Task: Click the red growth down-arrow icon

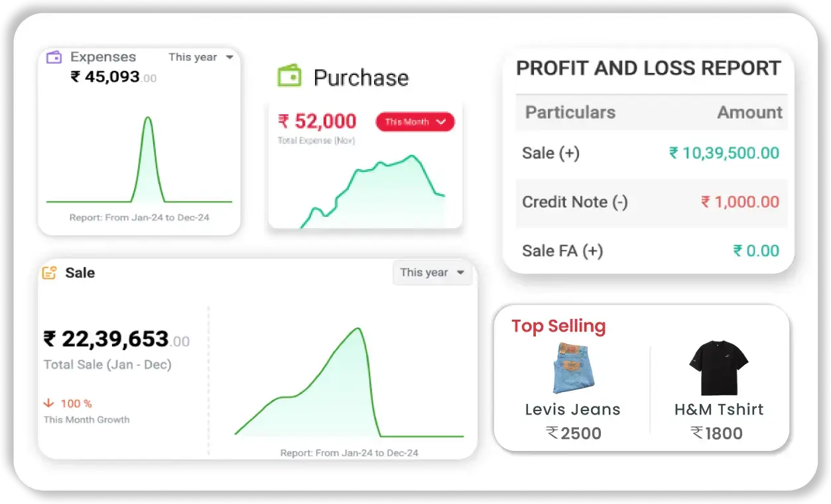Action: pos(48,403)
